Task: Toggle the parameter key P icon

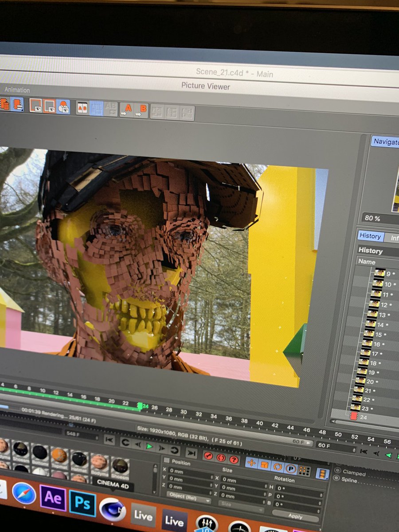Action: [291, 468]
